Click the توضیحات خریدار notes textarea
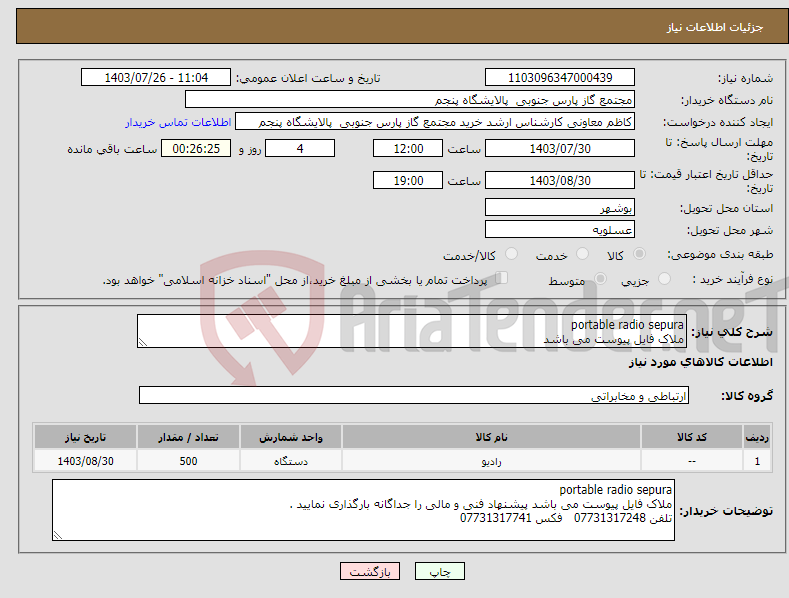 coord(363,510)
